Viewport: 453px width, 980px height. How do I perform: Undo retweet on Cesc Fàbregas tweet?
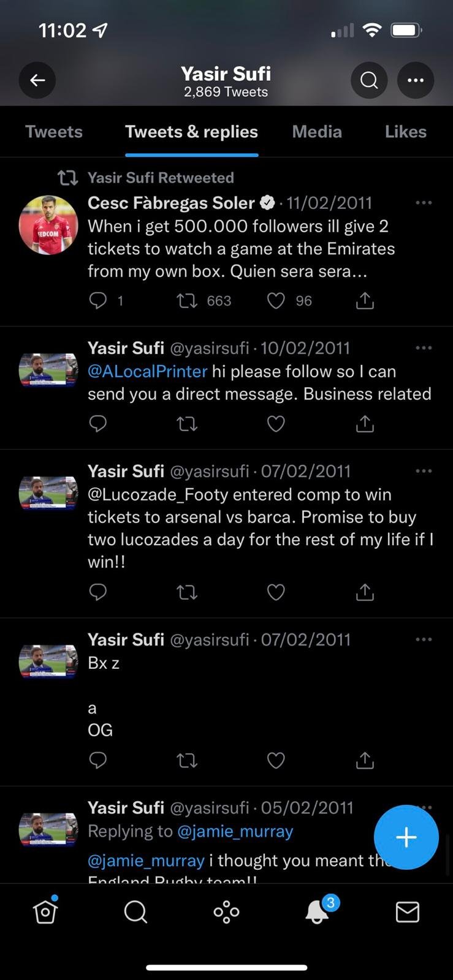coord(187,301)
